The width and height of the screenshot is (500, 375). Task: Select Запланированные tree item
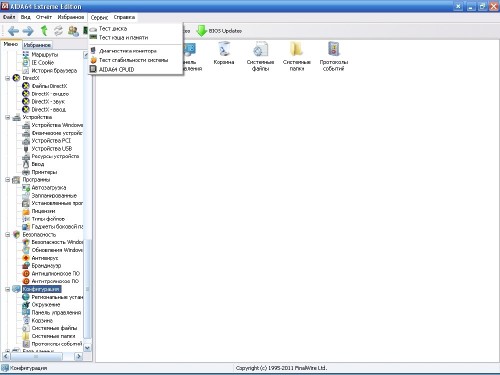[x=54, y=196]
